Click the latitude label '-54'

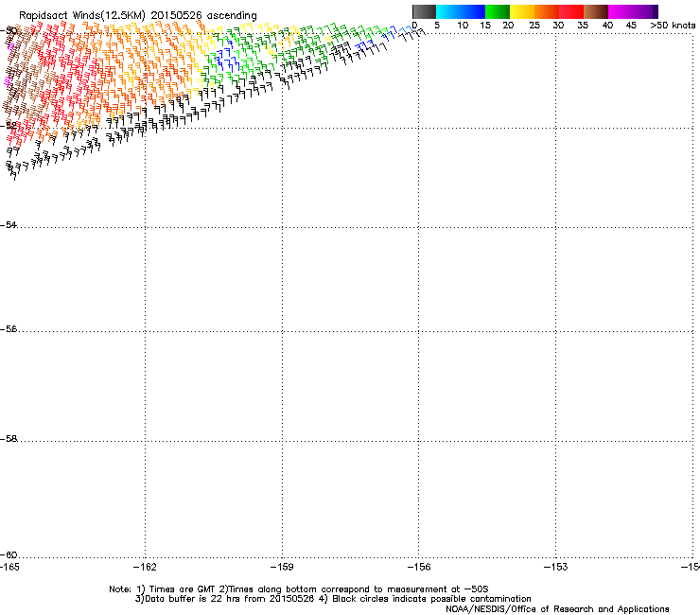coord(9,225)
